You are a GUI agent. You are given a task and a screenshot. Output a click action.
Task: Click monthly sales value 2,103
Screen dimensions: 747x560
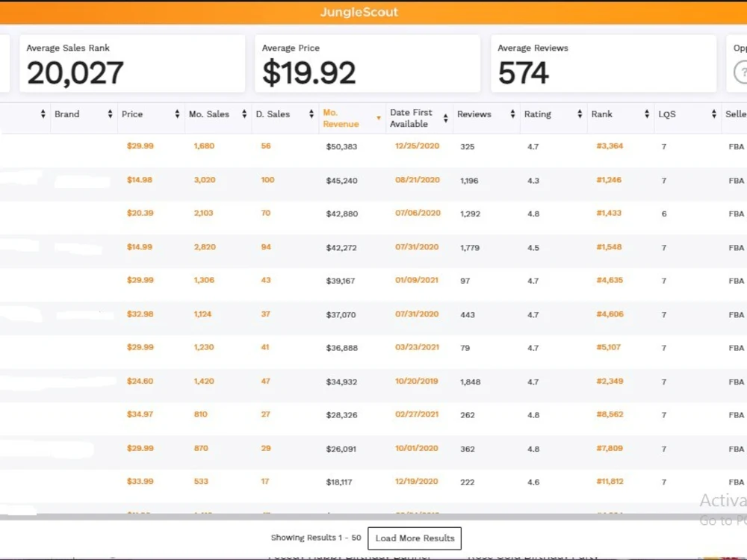click(x=203, y=213)
